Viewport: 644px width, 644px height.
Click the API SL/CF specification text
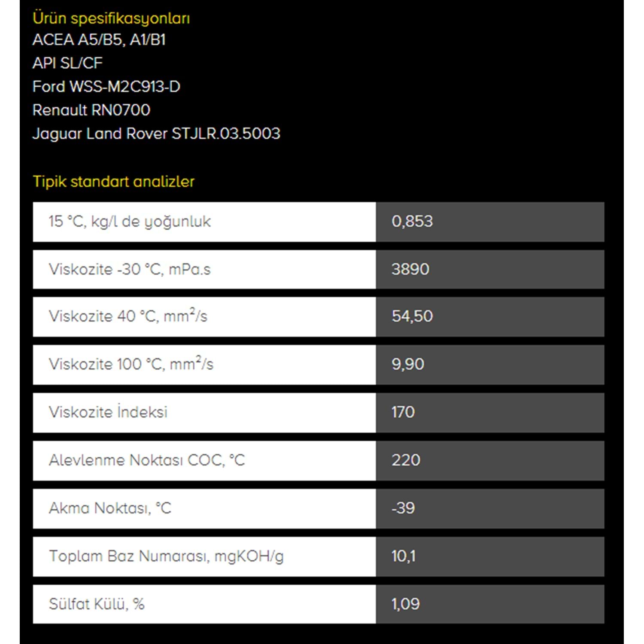pyautogui.click(x=67, y=63)
